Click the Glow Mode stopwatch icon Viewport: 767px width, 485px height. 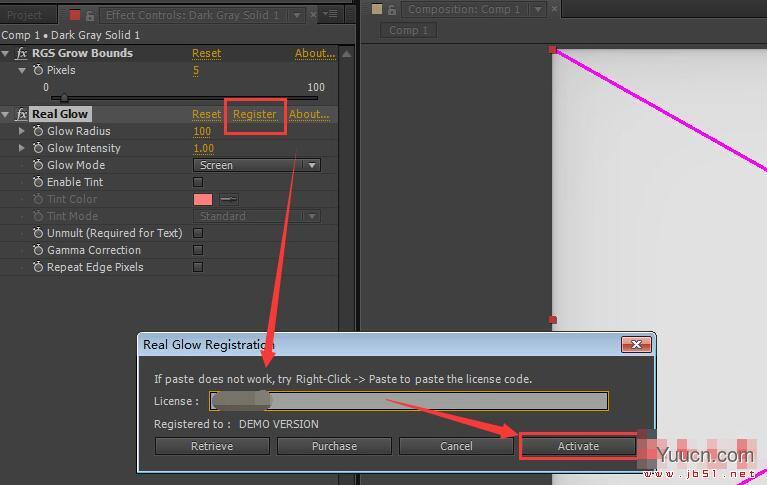[38, 165]
